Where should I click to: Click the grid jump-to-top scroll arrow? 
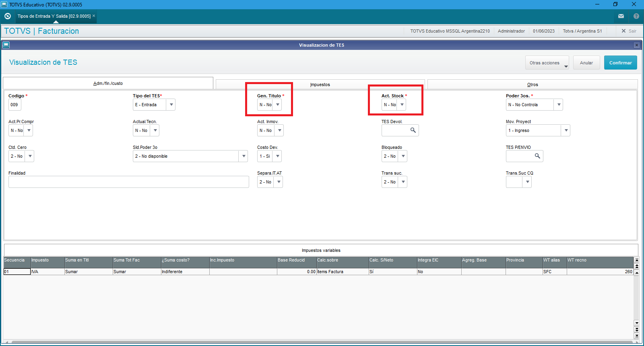point(637,260)
